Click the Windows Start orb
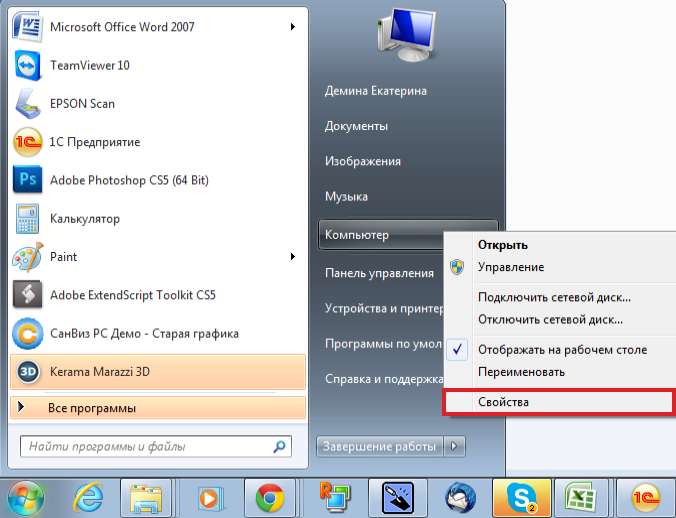Viewport: 676px width, 518px height. (26, 499)
